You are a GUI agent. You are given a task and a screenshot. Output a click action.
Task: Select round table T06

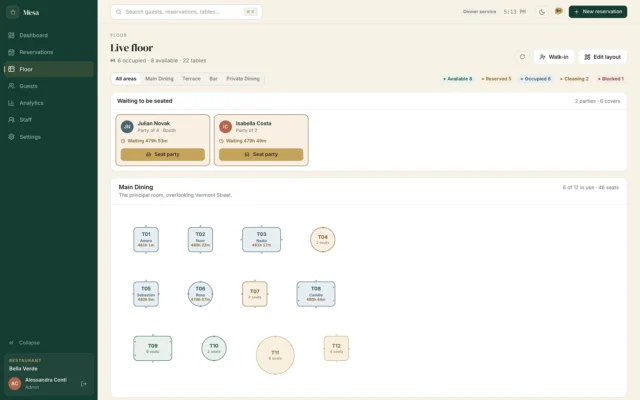tap(200, 294)
